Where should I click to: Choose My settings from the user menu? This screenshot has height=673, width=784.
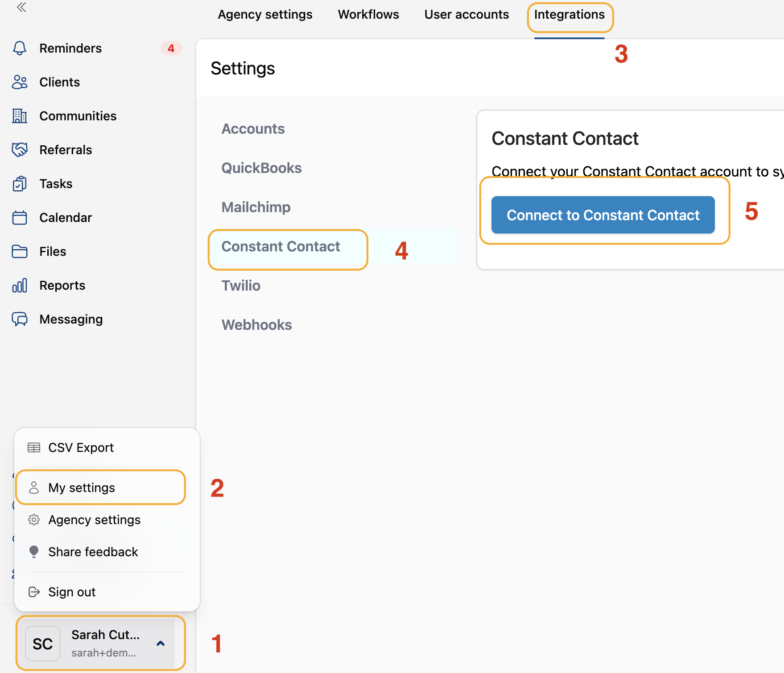(x=82, y=488)
